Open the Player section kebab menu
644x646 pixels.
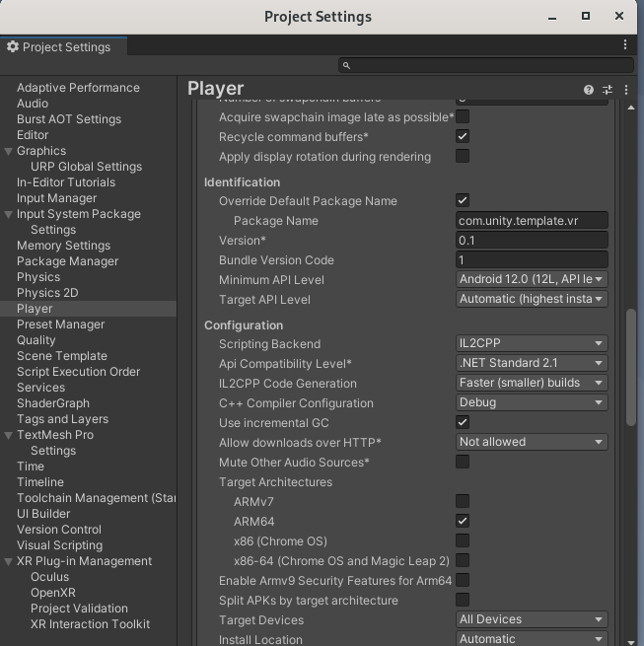click(625, 89)
